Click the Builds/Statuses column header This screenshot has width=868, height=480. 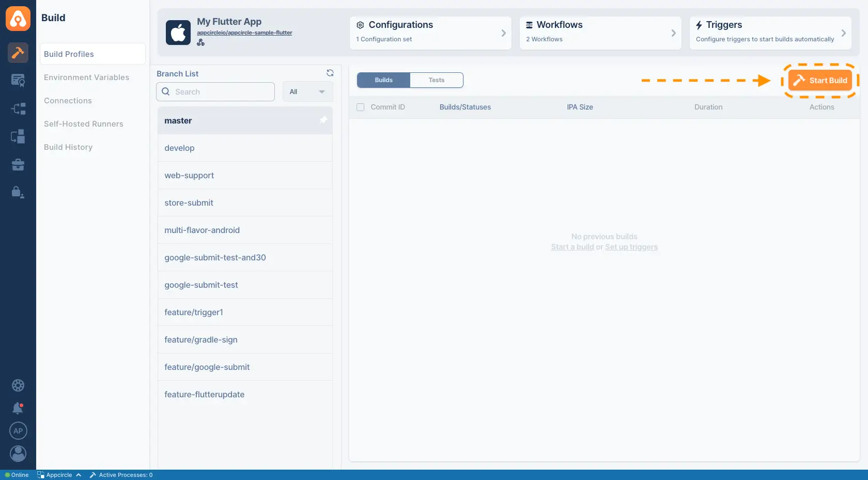[465, 107]
